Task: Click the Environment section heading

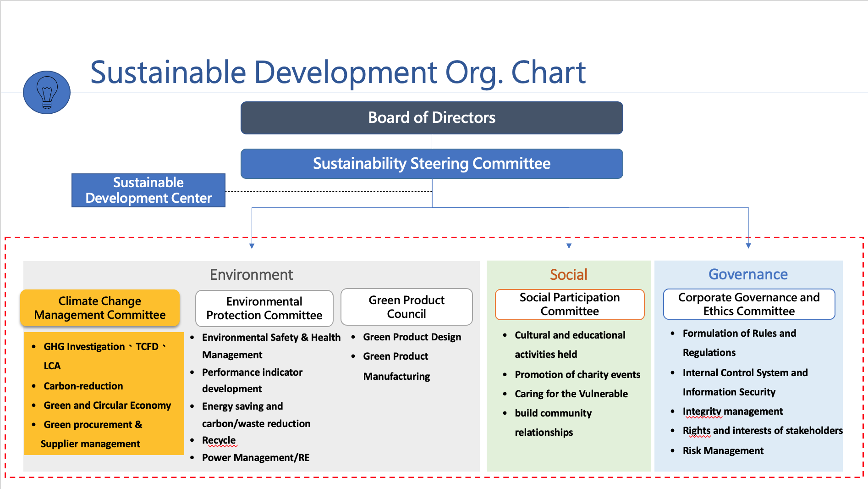Action: coord(251,275)
